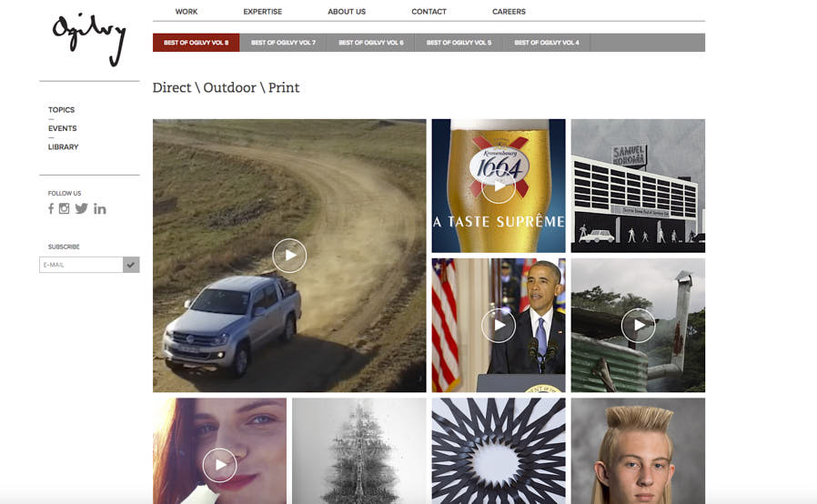The height and width of the screenshot is (504, 817).
Task: Play the pickup truck dirt road video
Action: (289, 256)
